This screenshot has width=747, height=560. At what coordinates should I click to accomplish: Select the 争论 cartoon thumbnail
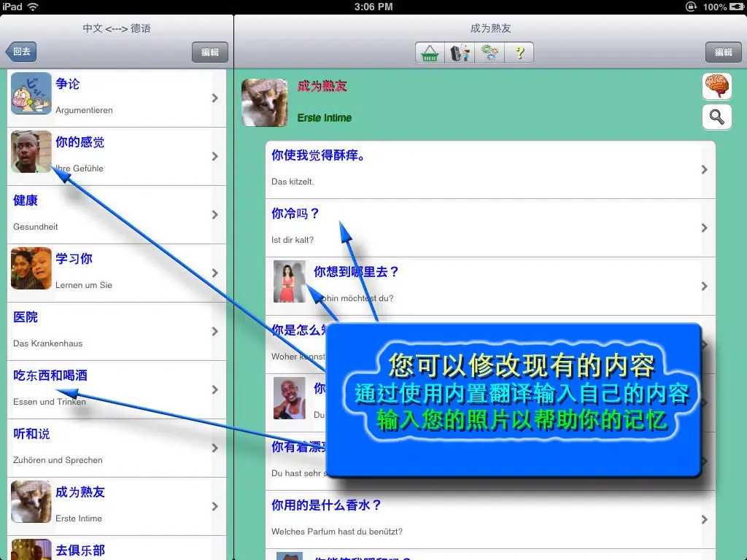click(x=31, y=93)
